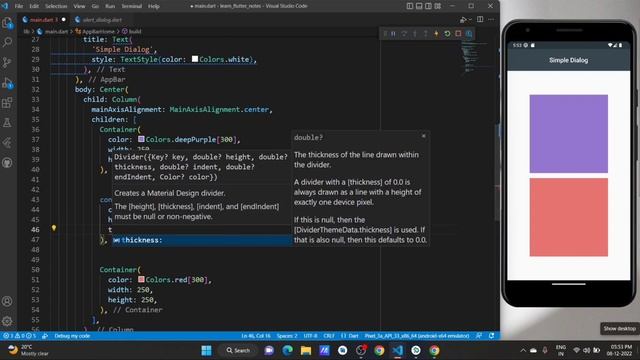Open weather widget on taskbar

click(29, 350)
